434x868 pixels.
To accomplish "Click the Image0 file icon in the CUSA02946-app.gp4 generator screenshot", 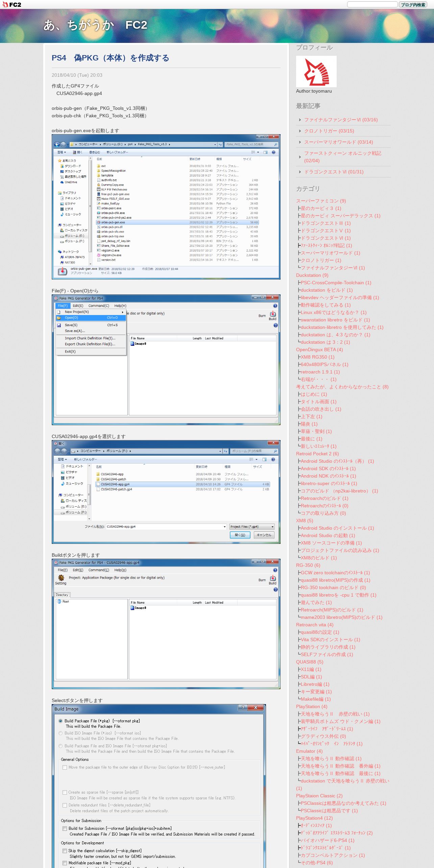I will click(132, 608).
